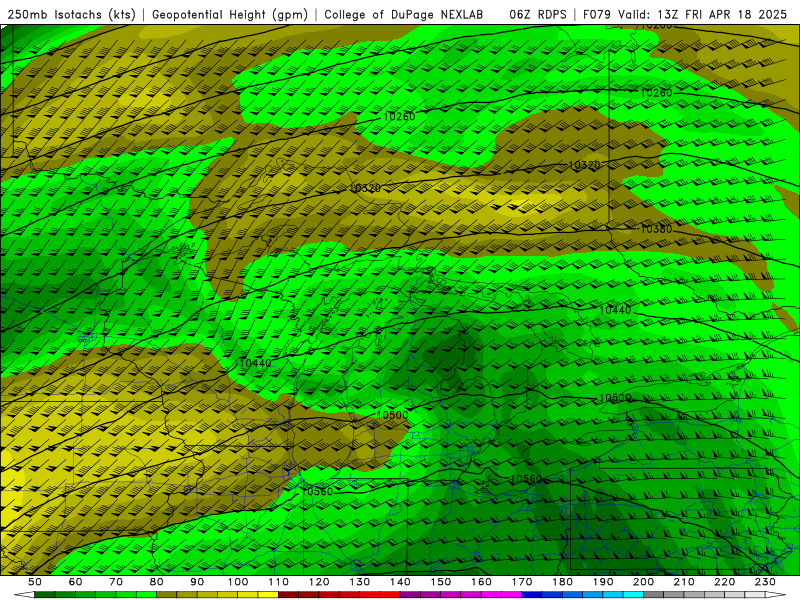
Task: Click the 70 label on the color scale
Action: [x=116, y=582]
